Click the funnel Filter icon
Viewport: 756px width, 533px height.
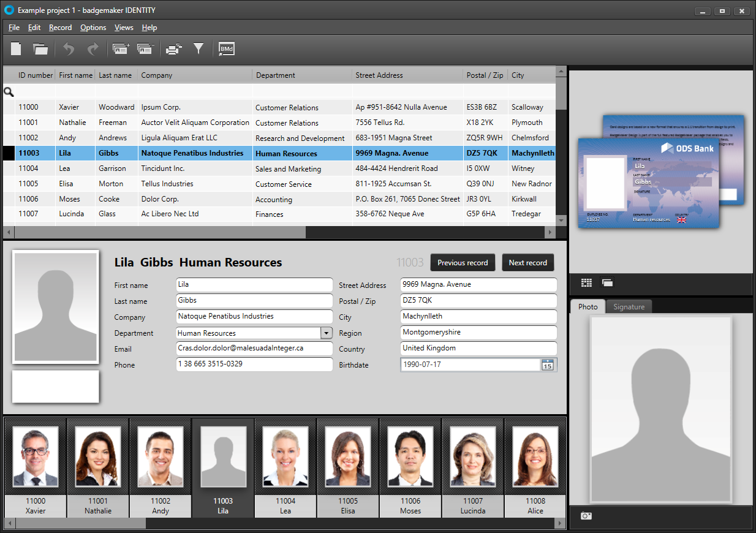(198, 48)
